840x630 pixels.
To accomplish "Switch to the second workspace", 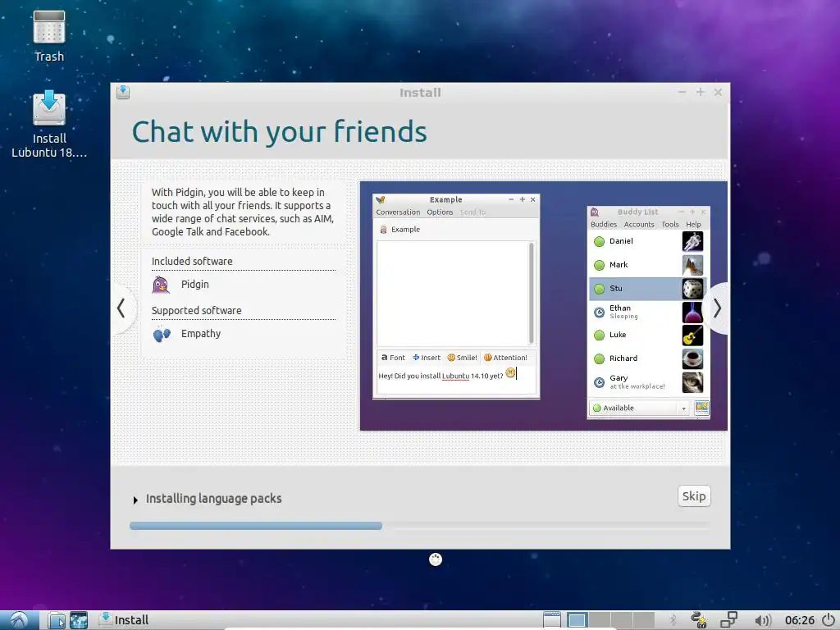I will pyautogui.click(x=600, y=620).
